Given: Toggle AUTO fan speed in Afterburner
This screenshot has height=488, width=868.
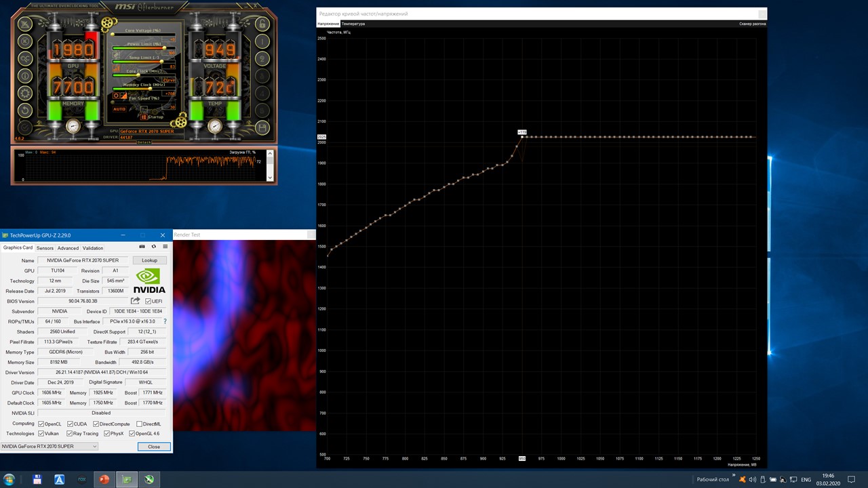Looking at the screenshot, I should (x=119, y=109).
